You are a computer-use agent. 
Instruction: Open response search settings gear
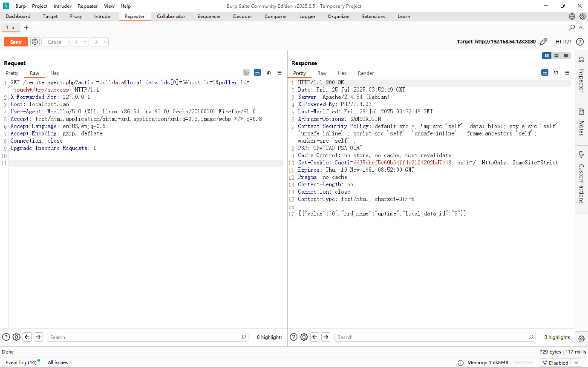tap(304, 337)
